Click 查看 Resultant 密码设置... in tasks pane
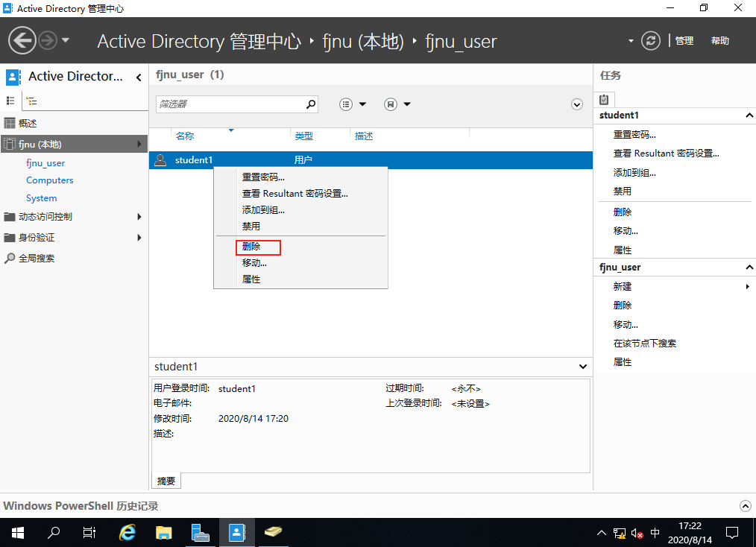Image resolution: width=756 pixels, height=547 pixels. point(666,154)
